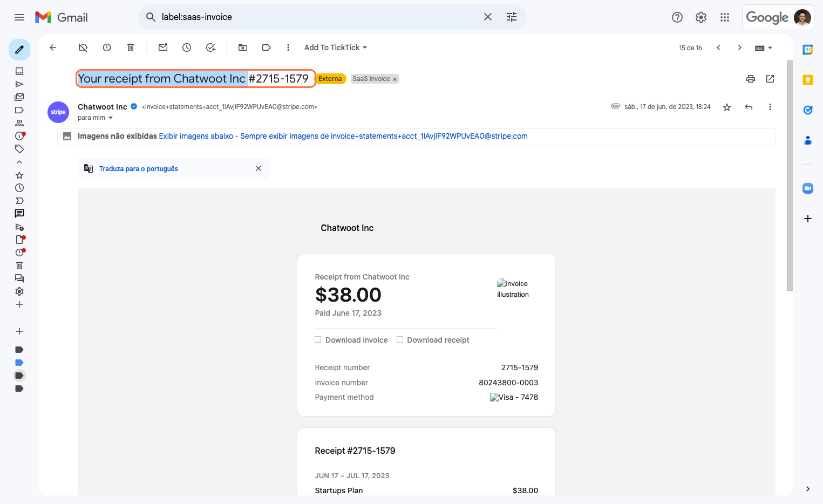Go to the older email with right chevron
Image resolution: width=823 pixels, height=504 pixels.
tap(740, 47)
